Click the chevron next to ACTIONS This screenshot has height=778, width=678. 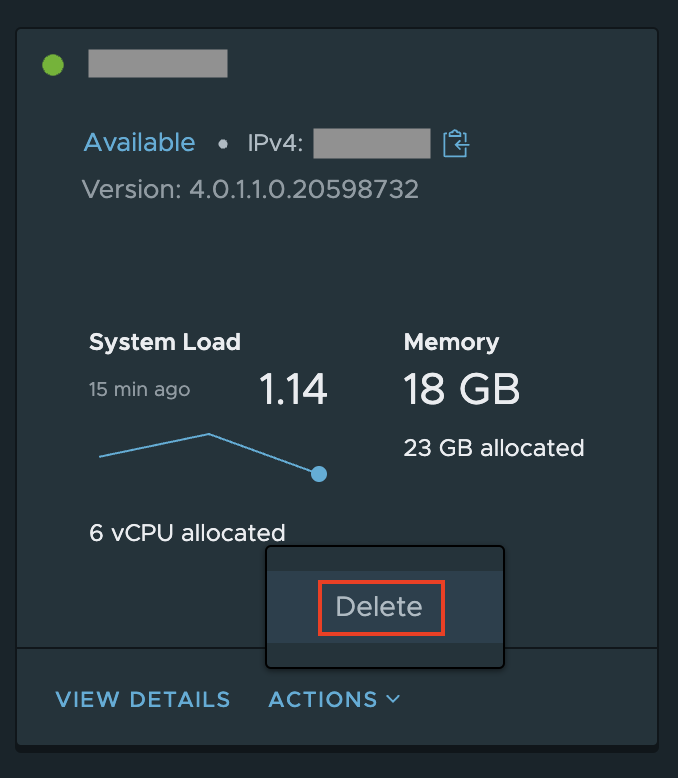(393, 699)
